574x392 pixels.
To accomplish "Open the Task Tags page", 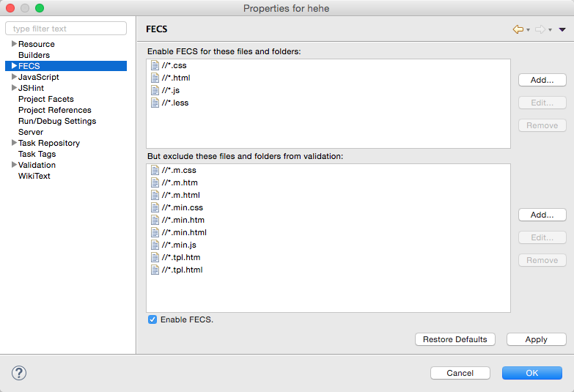I will coord(37,154).
